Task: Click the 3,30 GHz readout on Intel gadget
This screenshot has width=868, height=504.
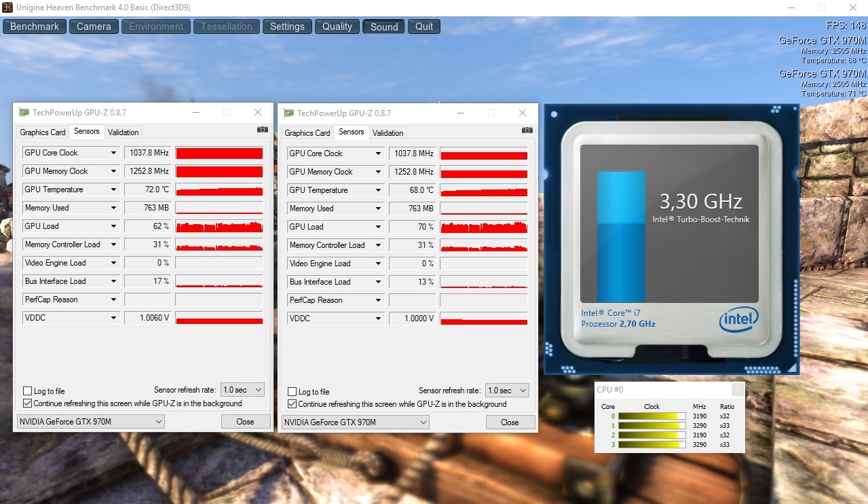Action: [x=701, y=201]
